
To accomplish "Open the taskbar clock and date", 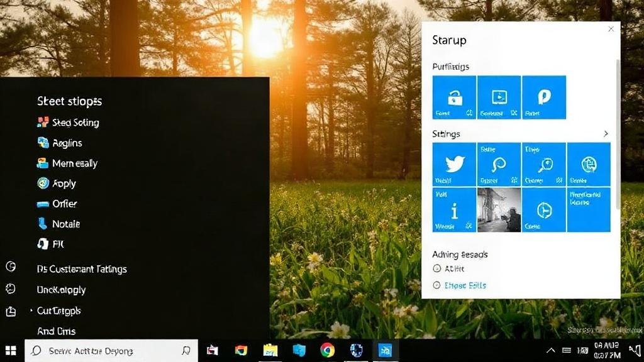I will 607,351.
